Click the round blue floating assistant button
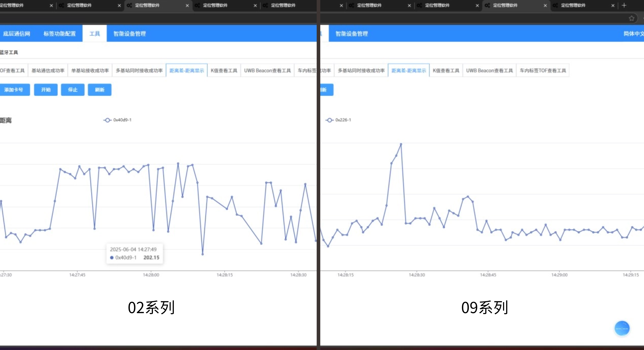Viewport: 644px width, 350px height. [x=622, y=328]
